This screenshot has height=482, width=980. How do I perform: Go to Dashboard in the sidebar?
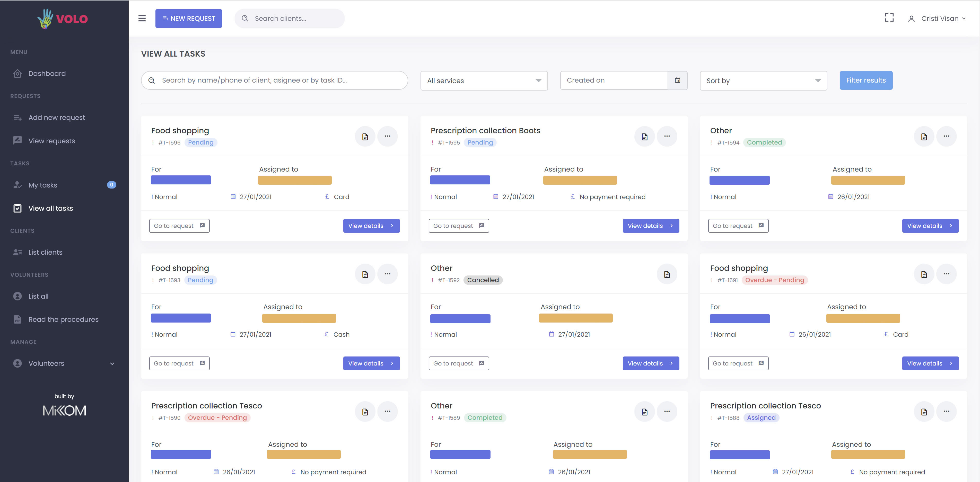pos(47,73)
